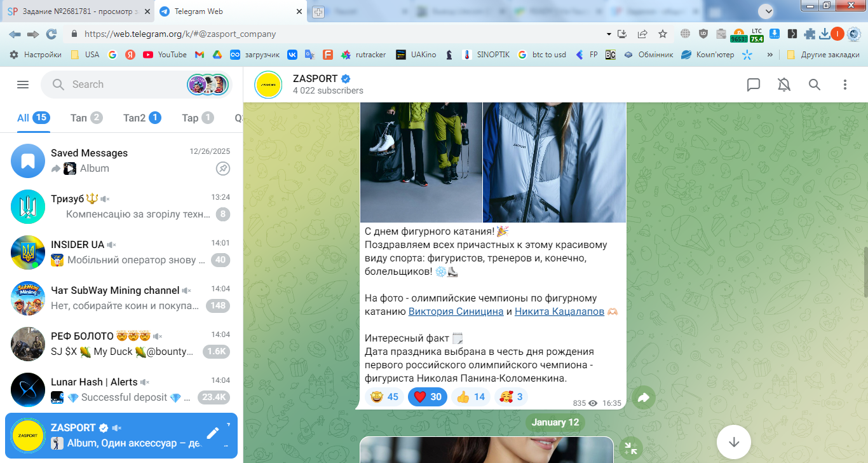
Task: Go forward in browser history
Action: [32, 34]
